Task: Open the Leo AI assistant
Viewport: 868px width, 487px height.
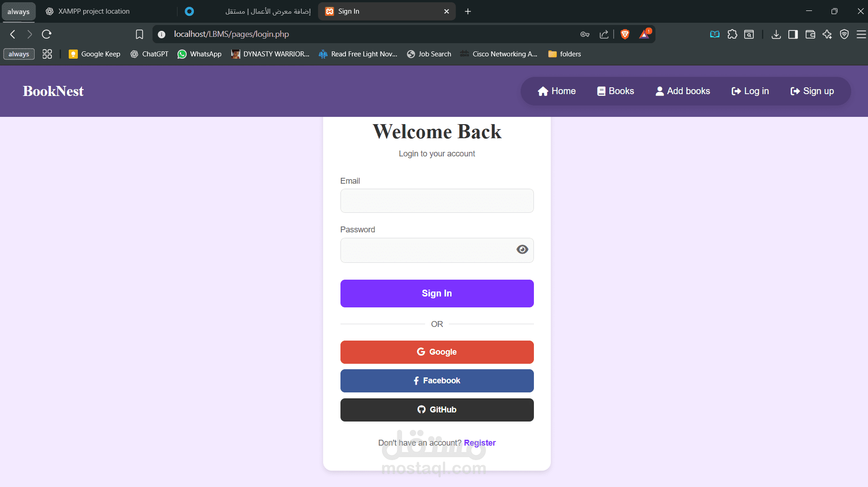Action: (x=827, y=34)
